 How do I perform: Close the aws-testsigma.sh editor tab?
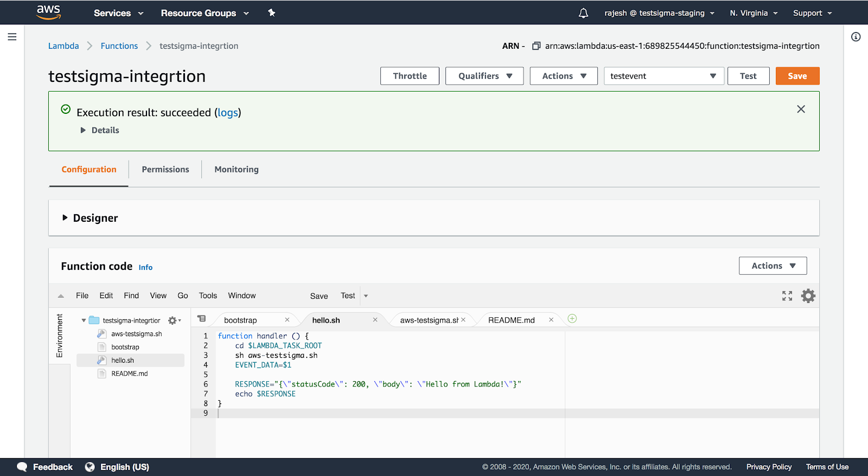(x=463, y=320)
